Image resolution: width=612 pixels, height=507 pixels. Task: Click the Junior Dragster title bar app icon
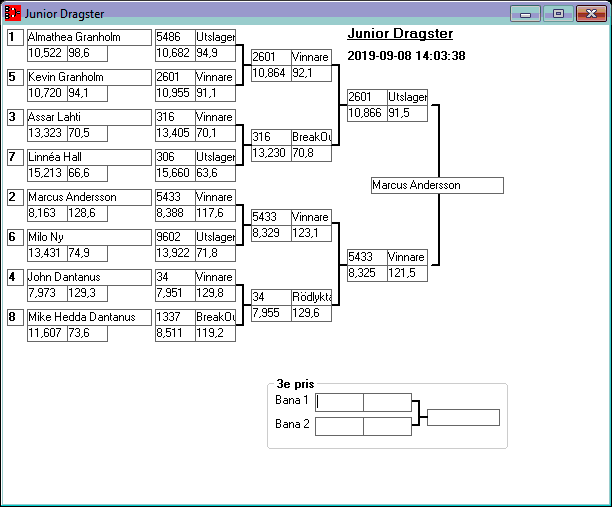tap(13, 14)
